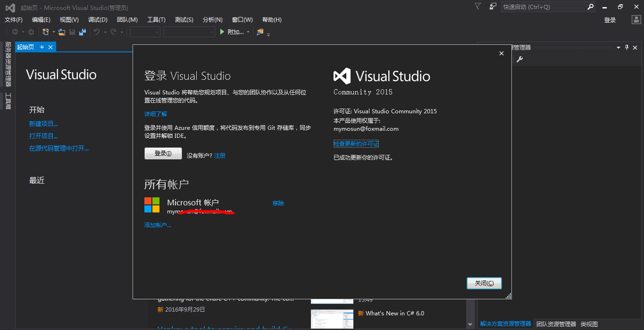Open the Undo history dropdown arrow

105,32
